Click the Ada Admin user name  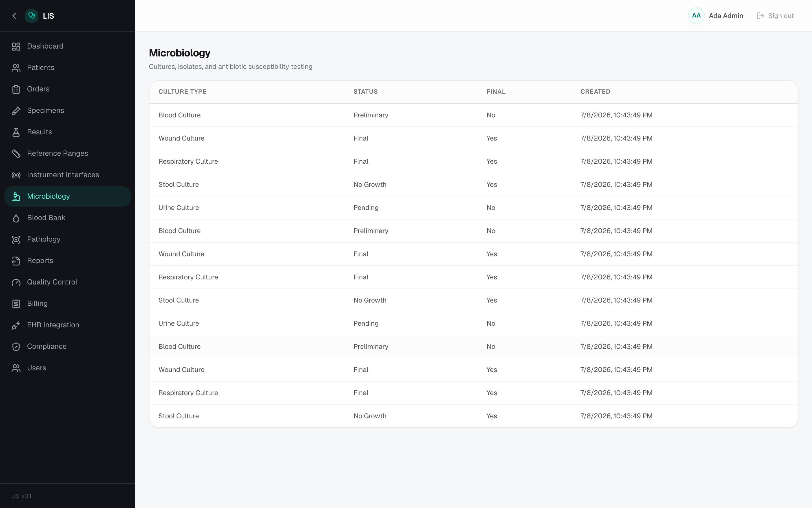point(725,16)
